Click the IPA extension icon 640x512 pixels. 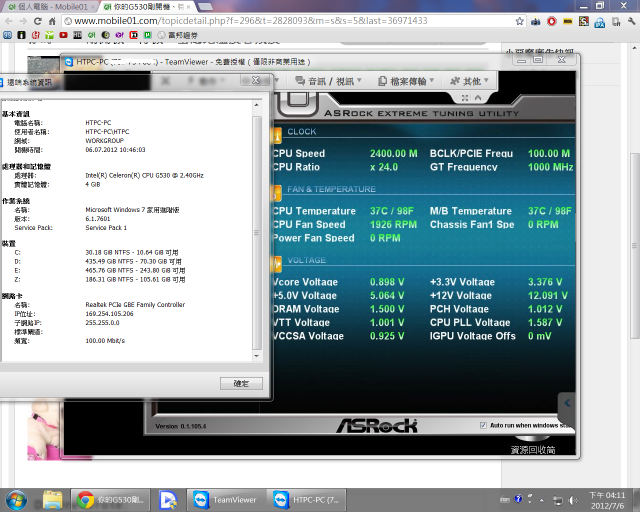(600, 22)
